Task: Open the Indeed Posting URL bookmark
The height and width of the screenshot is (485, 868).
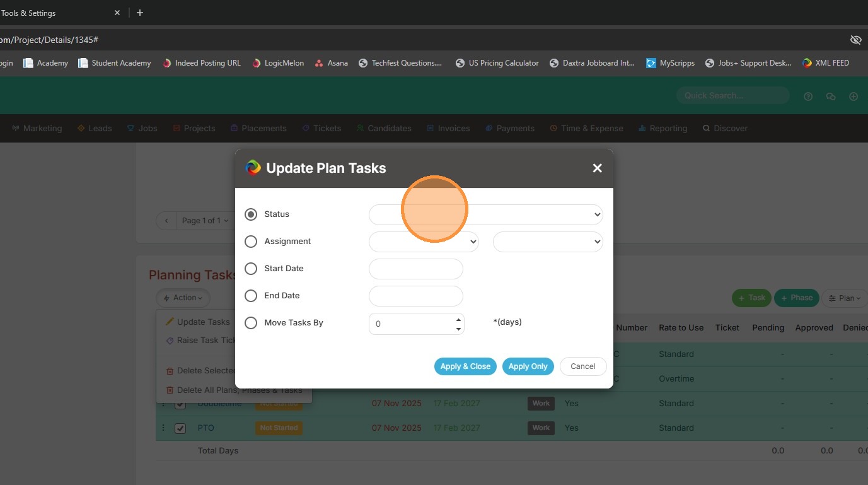Action: click(202, 63)
